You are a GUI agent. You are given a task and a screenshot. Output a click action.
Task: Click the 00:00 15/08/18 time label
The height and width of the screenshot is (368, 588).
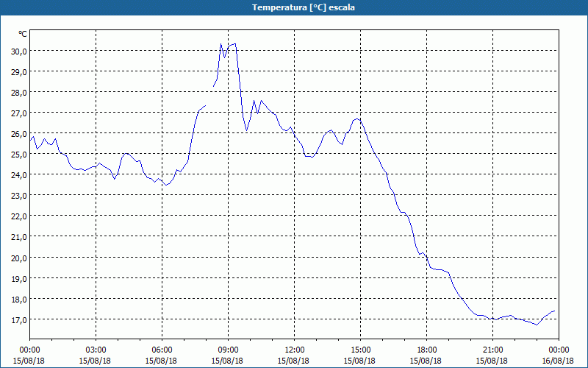[29, 355]
